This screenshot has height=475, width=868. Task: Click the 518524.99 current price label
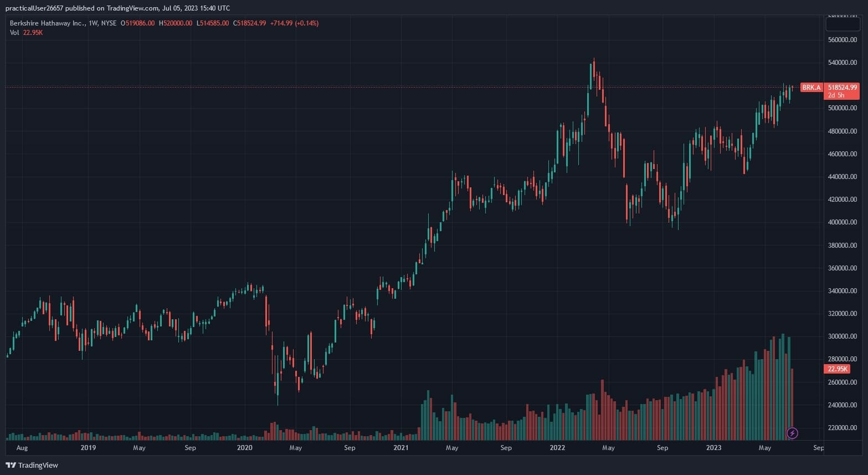tap(842, 88)
